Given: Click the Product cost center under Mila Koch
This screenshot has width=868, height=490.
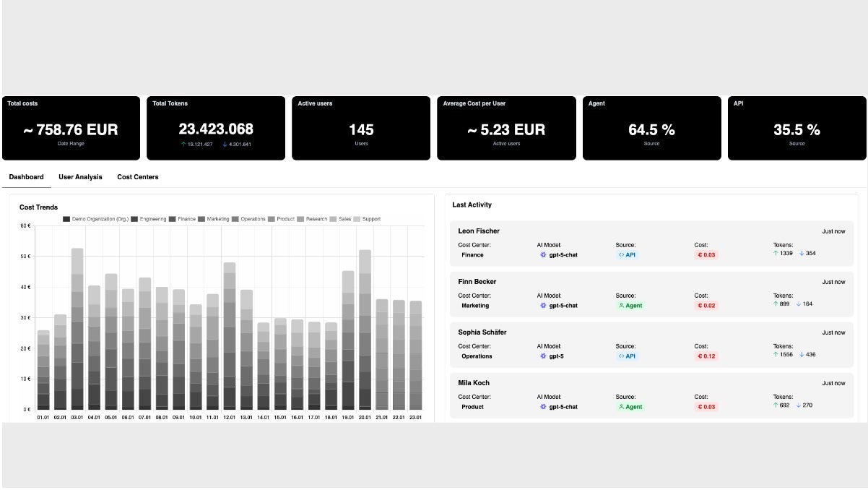Looking at the screenshot, I should 473,407.
